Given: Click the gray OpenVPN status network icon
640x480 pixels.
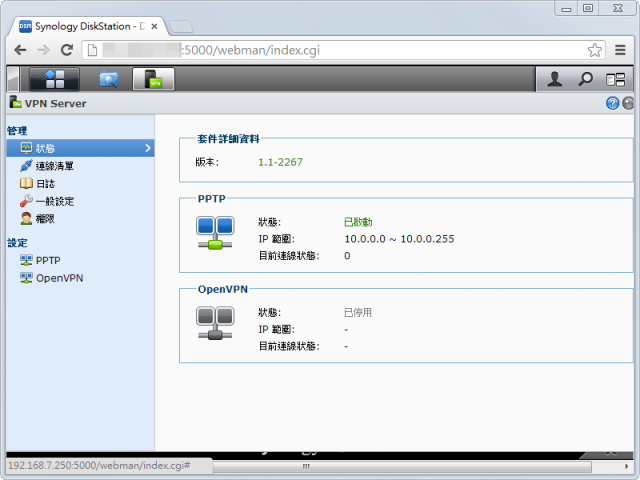Looking at the screenshot, I should (x=215, y=323).
